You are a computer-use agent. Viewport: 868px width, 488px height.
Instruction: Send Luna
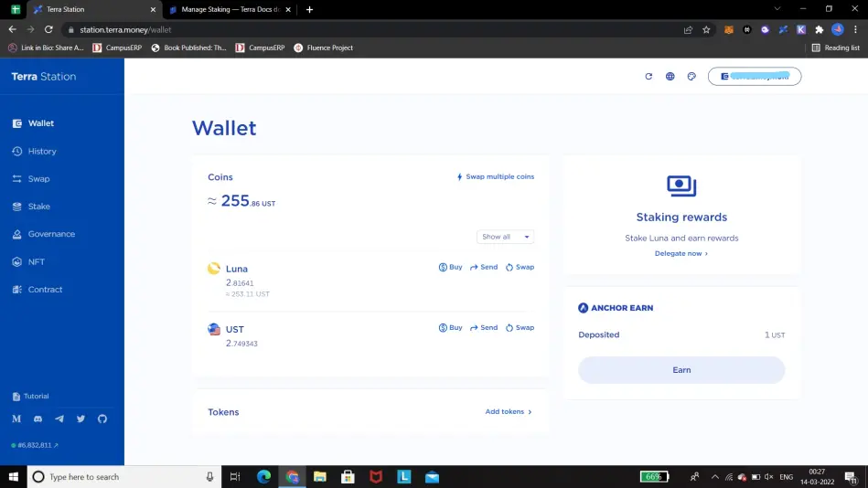484,267
